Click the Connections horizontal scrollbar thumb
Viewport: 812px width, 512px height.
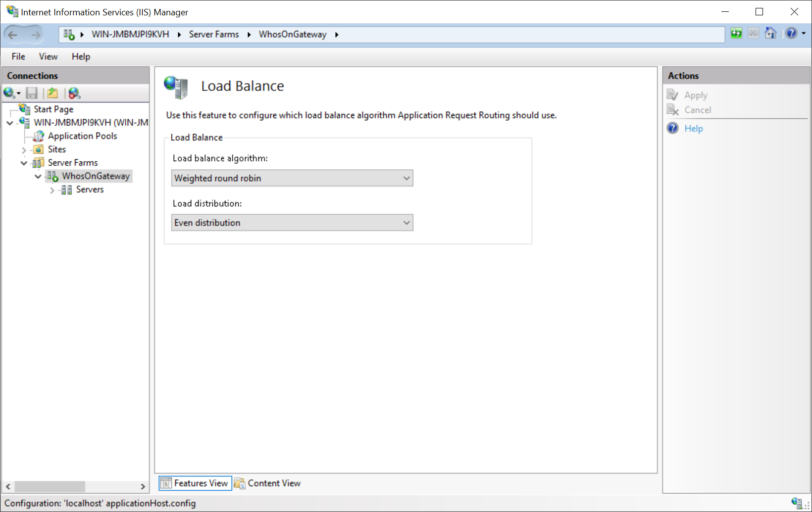(50, 486)
